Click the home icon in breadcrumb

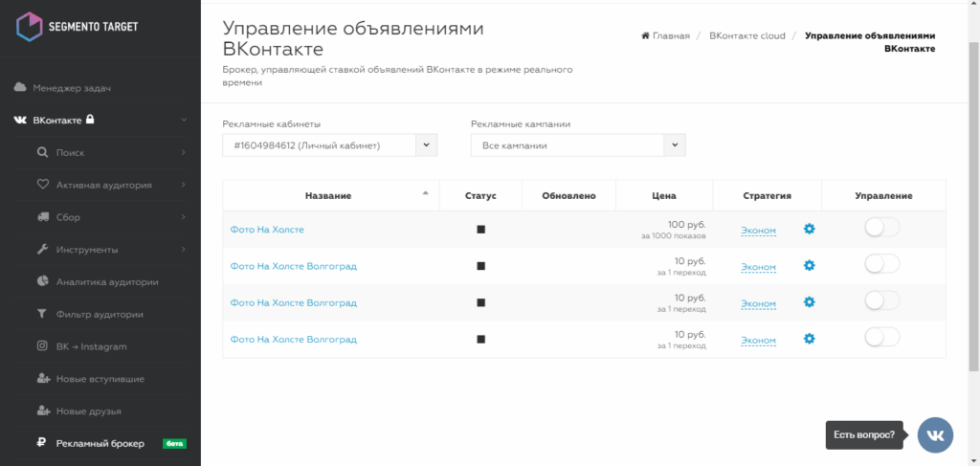click(x=646, y=35)
